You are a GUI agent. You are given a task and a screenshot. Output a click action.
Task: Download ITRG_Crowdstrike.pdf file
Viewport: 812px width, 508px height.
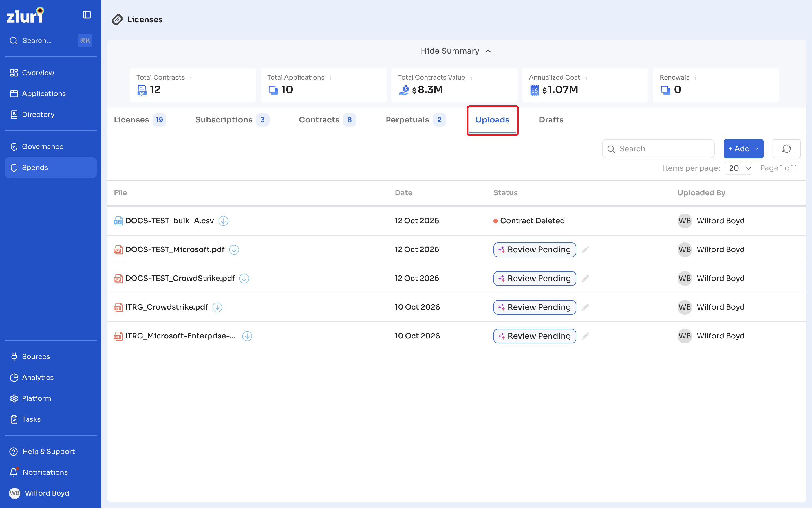click(217, 307)
